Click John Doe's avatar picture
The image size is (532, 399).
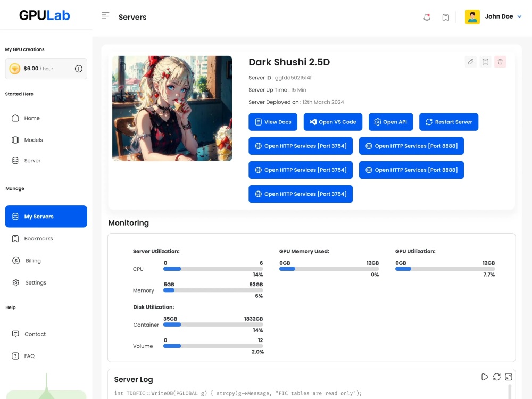tap(472, 16)
